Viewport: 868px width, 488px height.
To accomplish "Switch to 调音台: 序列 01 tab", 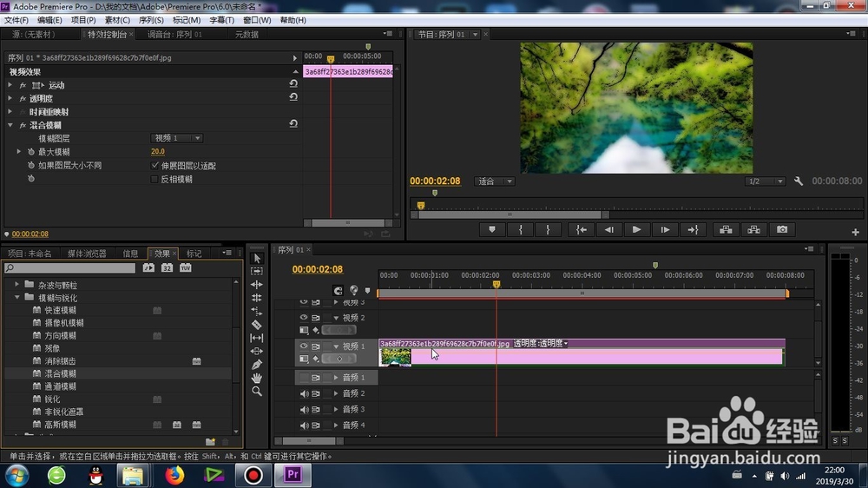I will pyautogui.click(x=175, y=35).
